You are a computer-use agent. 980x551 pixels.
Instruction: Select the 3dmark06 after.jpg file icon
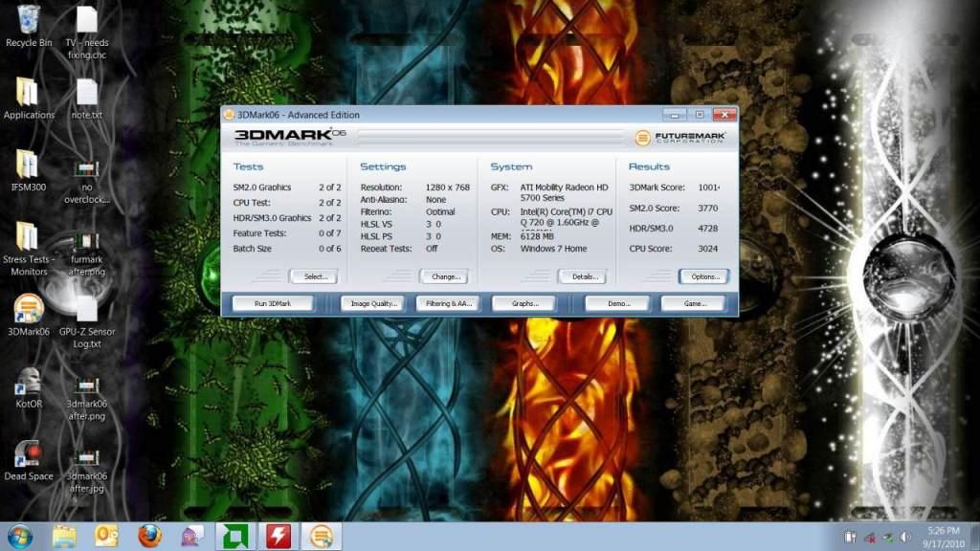(x=87, y=472)
